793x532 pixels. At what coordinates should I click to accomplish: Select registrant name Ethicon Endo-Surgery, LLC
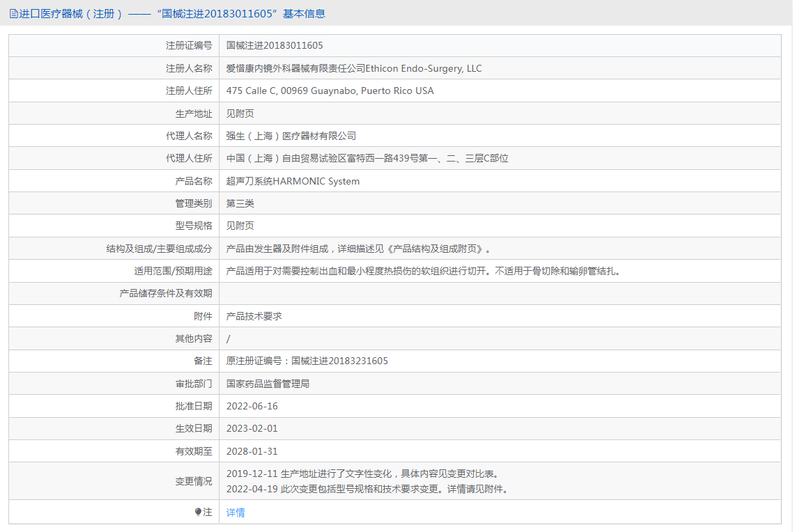click(424, 68)
